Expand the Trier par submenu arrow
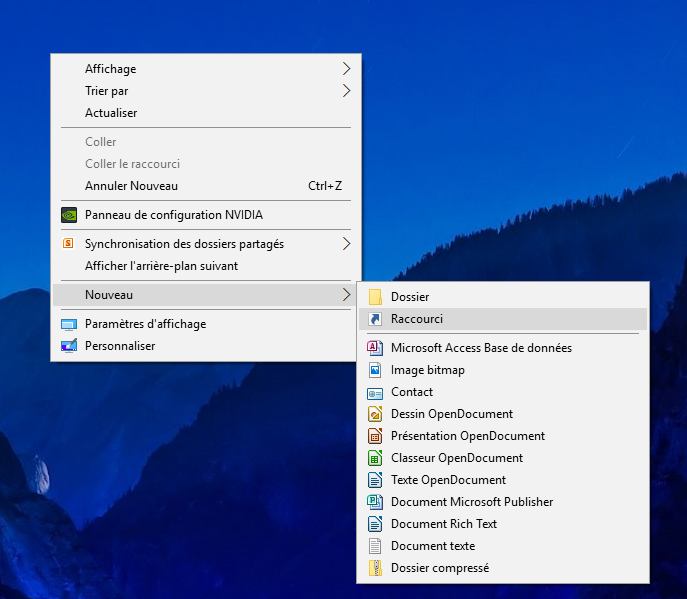The height and width of the screenshot is (599, 687). pyautogui.click(x=346, y=91)
